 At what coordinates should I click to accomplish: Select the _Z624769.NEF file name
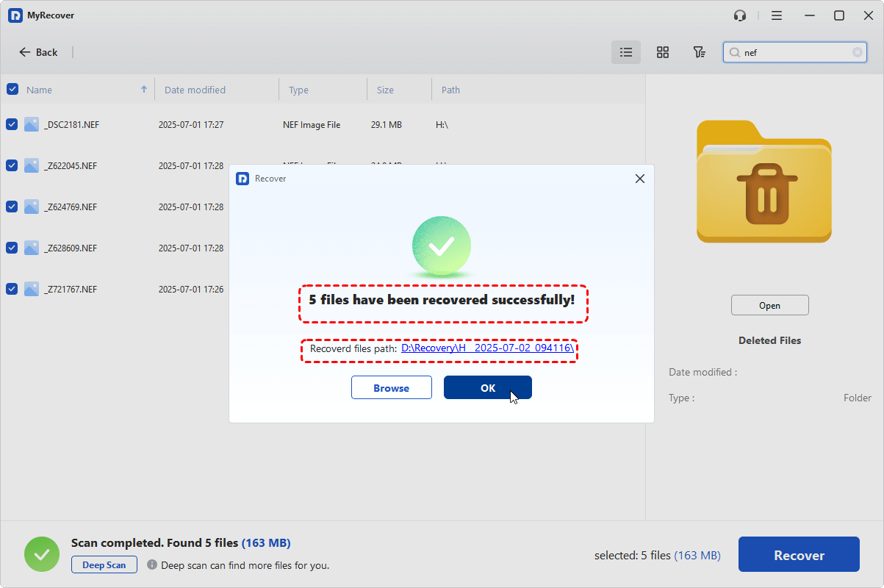71,207
